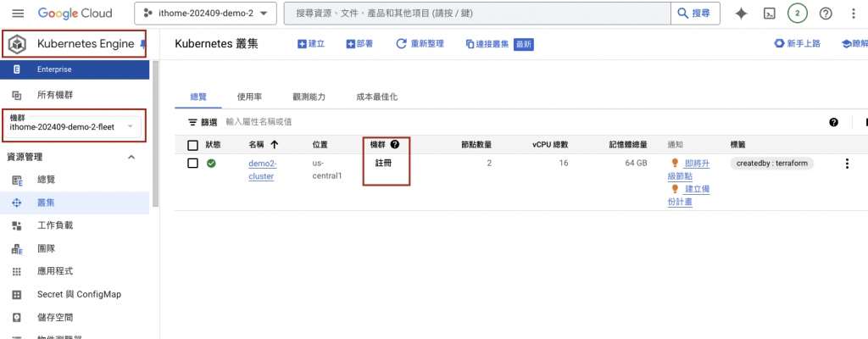The height and width of the screenshot is (339, 868).
Task: Collapse the 資源管理 section
Action: tap(131, 158)
